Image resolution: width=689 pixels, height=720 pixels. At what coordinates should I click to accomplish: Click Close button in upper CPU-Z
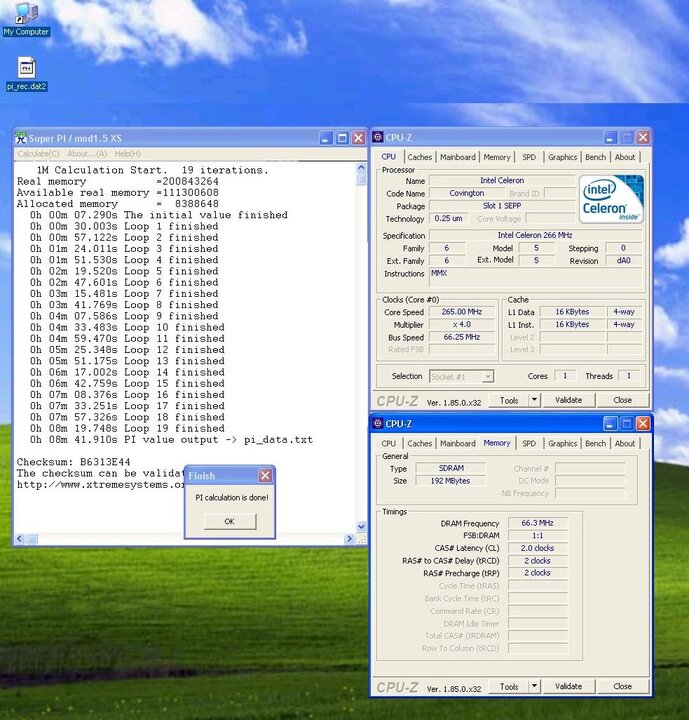point(623,400)
